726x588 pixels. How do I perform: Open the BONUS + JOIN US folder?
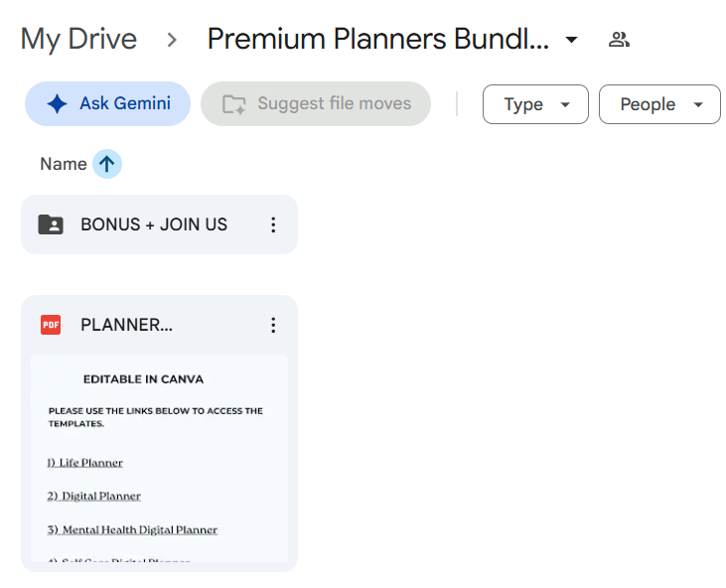coord(159,224)
